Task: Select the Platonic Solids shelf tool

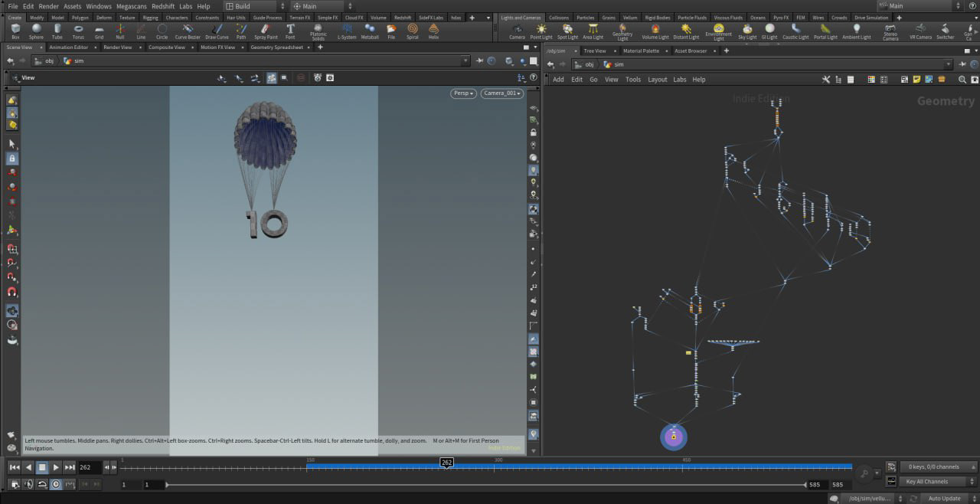Action: [x=318, y=32]
